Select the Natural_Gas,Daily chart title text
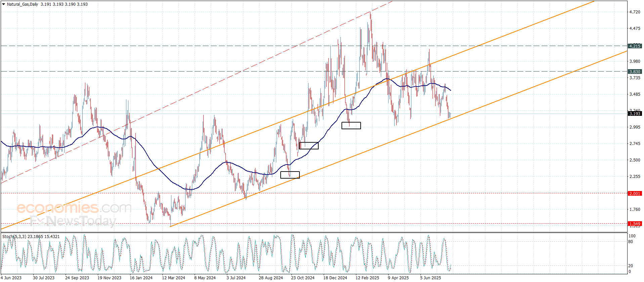Image resolution: width=644 pixels, height=282 pixels. pos(23,4)
